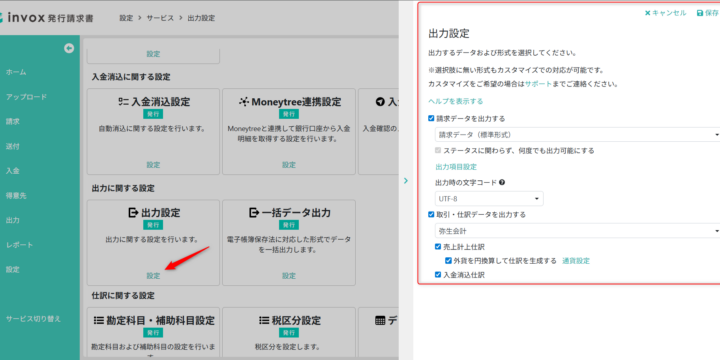
Task: Click the help icon beside 出力時の文字コード
Action: [502, 182]
